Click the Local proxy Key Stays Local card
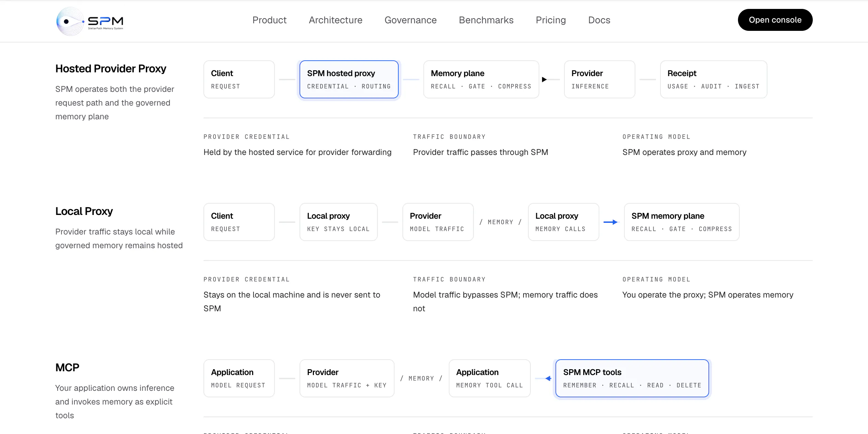The image size is (868, 434). tap(339, 222)
